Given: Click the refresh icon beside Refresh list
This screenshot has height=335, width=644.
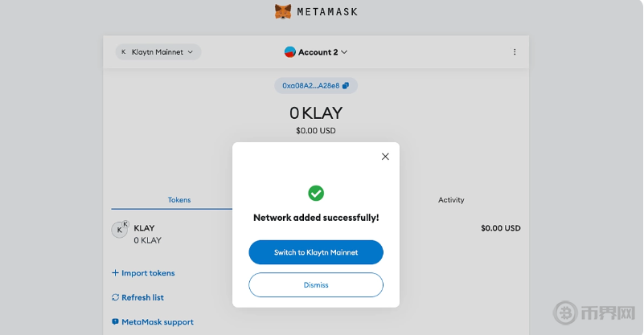Looking at the screenshot, I should (x=115, y=297).
